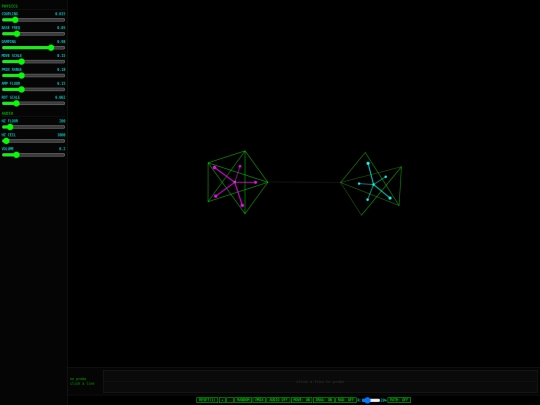Screen dimensions: 540x405
Task: Adjust the COUPLING slider
Action: click(33, 20)
